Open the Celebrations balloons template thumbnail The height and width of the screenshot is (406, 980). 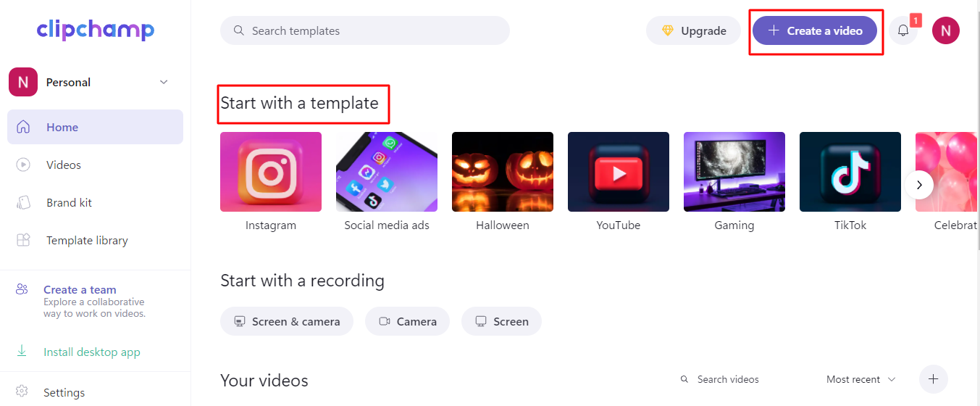(x=947, y=172)
